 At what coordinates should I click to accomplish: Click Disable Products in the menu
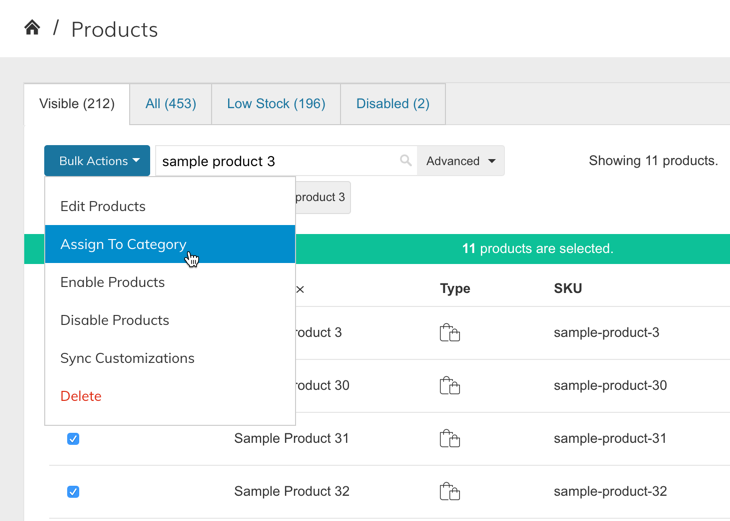tap(115, 321)
